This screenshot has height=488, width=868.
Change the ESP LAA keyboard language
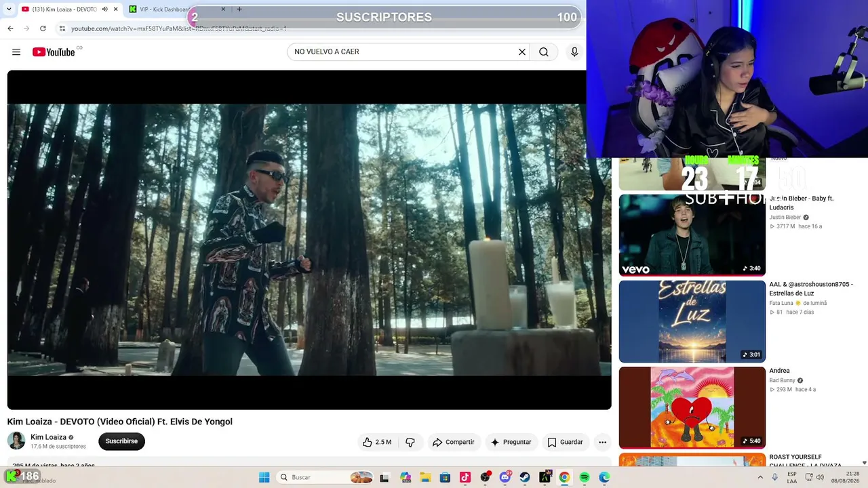(x=792, y=477)
